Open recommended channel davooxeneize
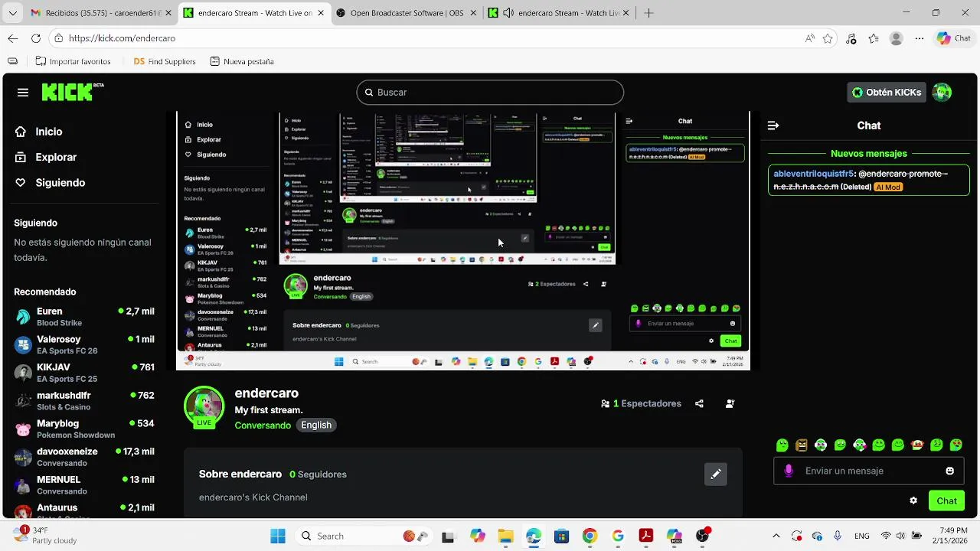Screen dimensions: 980x551 tap(84, 457)
